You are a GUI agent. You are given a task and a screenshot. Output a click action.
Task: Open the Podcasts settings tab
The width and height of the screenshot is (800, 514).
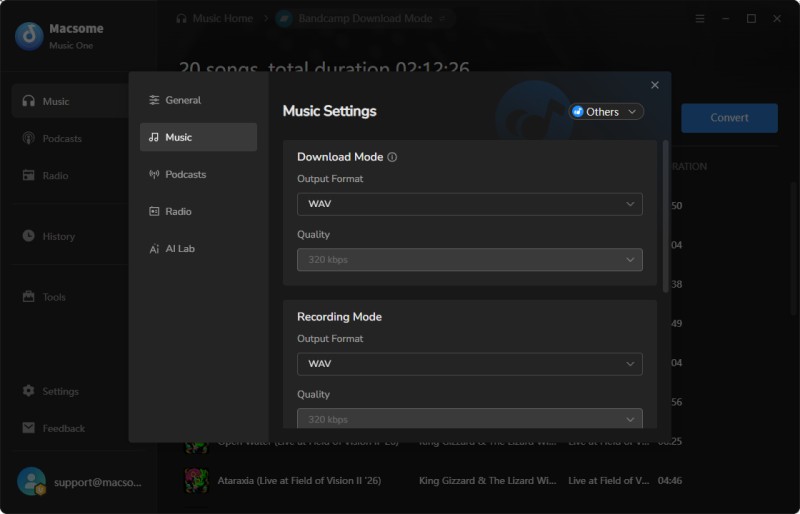[198, 175]
